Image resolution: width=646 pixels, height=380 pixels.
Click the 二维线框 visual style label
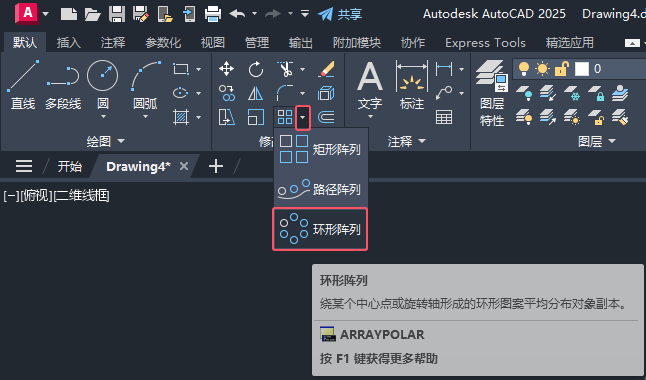click(x=82, y=195)
